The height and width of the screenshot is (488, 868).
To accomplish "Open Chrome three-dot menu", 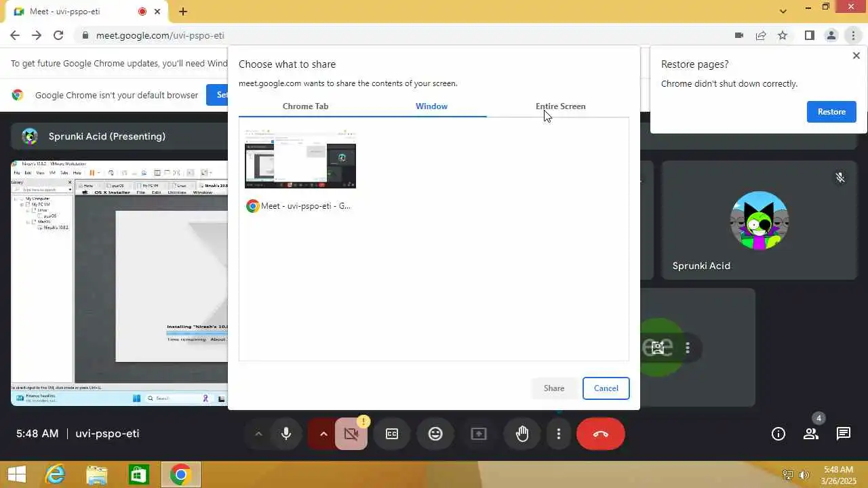I will (853, 35).
